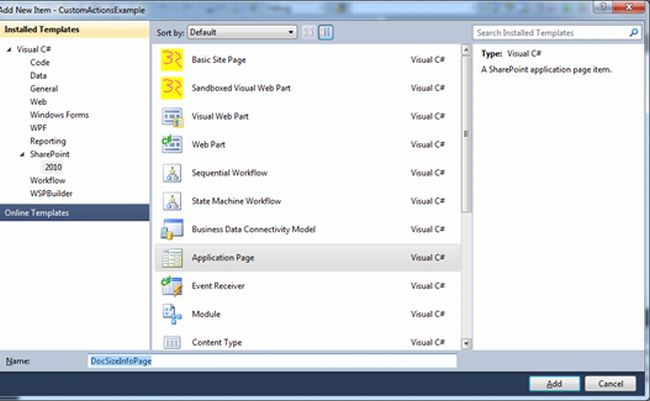Select the Code category
The height and width of the screenshot is (401, 650).
40,63
